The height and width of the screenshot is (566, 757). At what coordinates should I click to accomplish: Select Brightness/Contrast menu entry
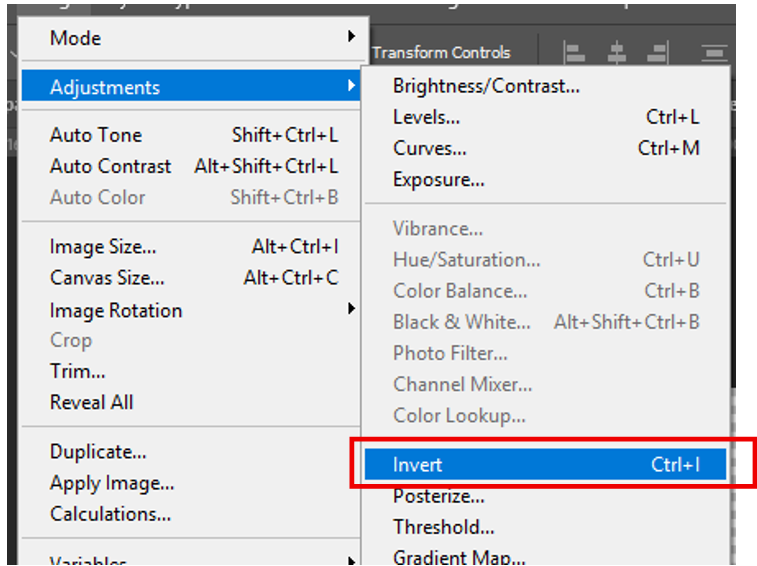pyautogui.click(x=486, y=86)
